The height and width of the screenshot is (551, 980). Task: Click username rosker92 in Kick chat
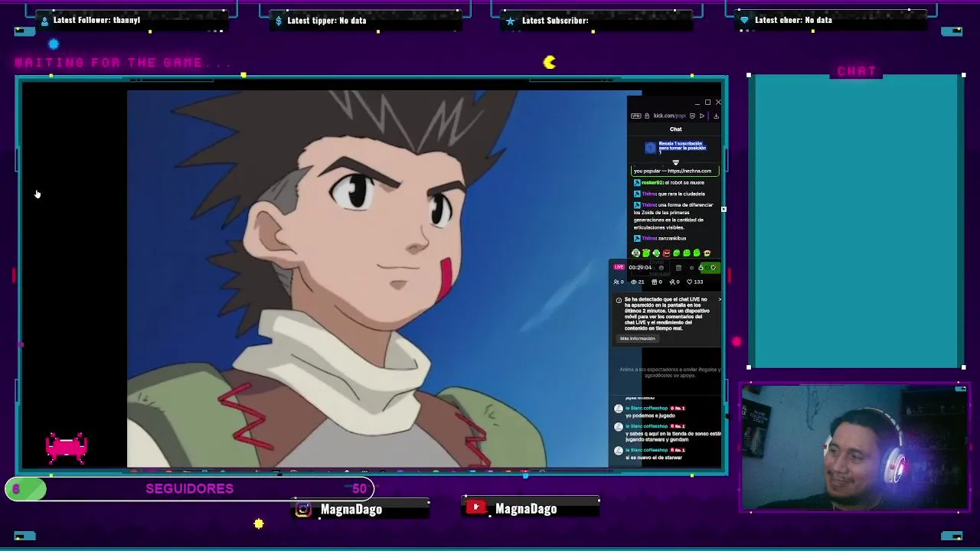[x=652, y=182]
